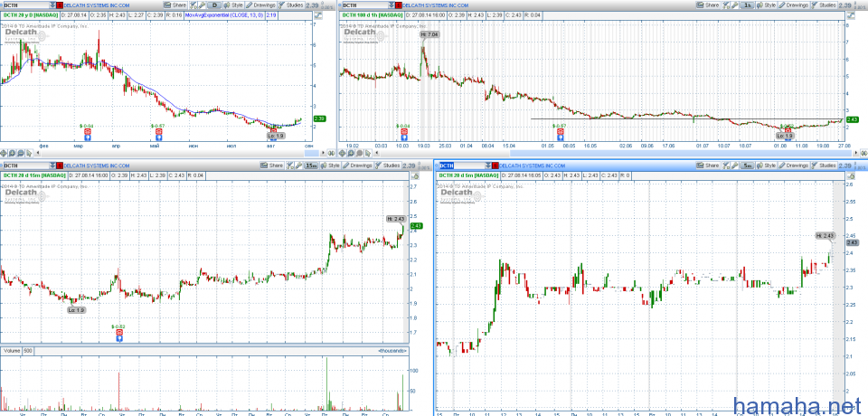
Task: Share the 15m DCTH chart
Action: (x=272, y=165)
